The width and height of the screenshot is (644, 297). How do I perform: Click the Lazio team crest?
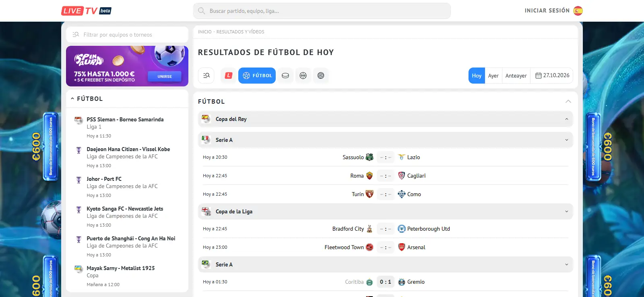coord(401,157)
